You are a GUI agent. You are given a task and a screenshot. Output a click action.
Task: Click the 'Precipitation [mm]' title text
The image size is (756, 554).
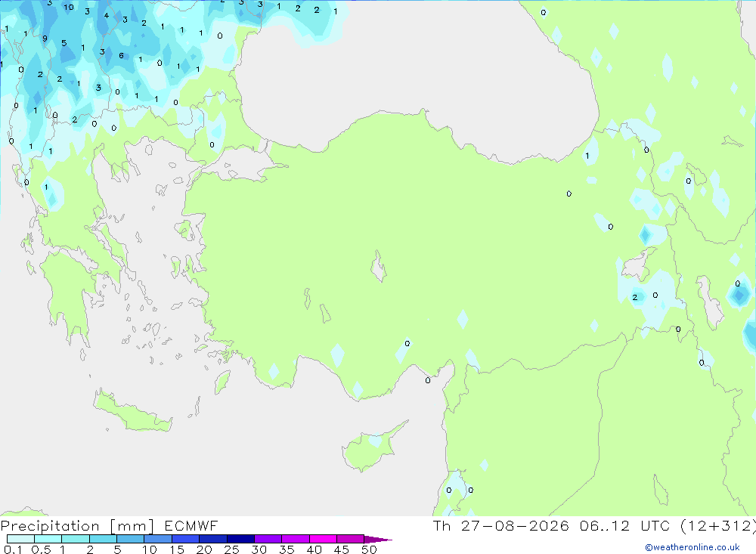coord(77,526)
